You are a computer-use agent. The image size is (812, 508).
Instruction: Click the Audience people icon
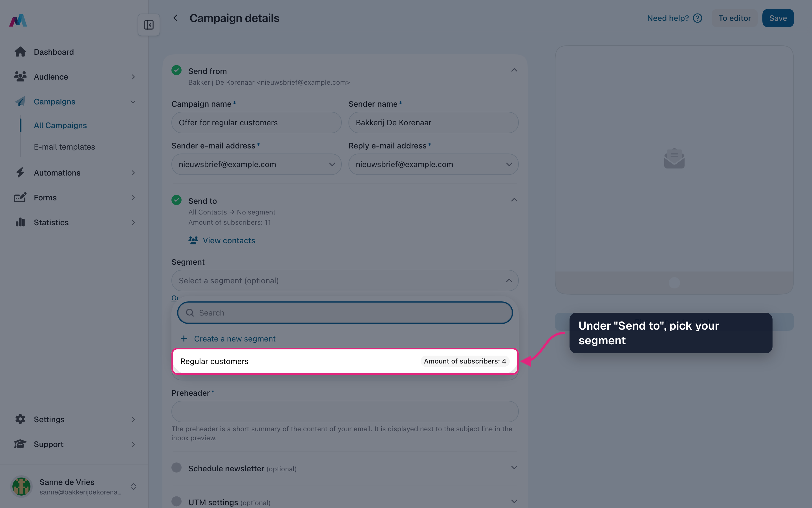pos(20,76)
